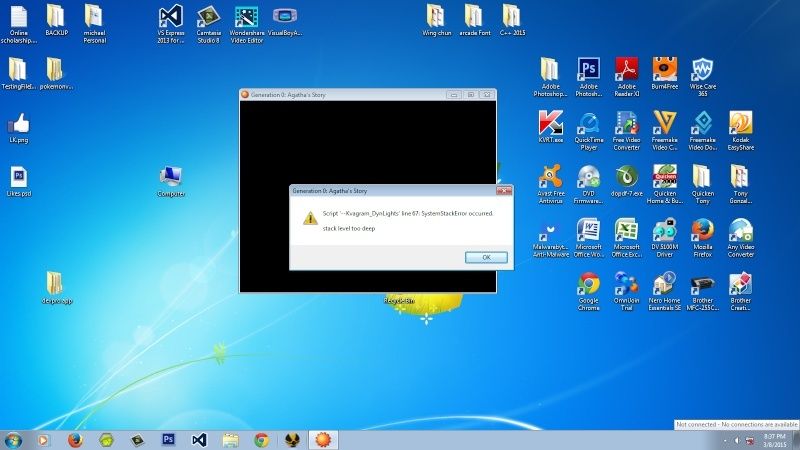Image resolution: width=800 pixels, height=450 pixels.
Task: Open Freemake Video Converter shortcut
Action: point(664,131)
